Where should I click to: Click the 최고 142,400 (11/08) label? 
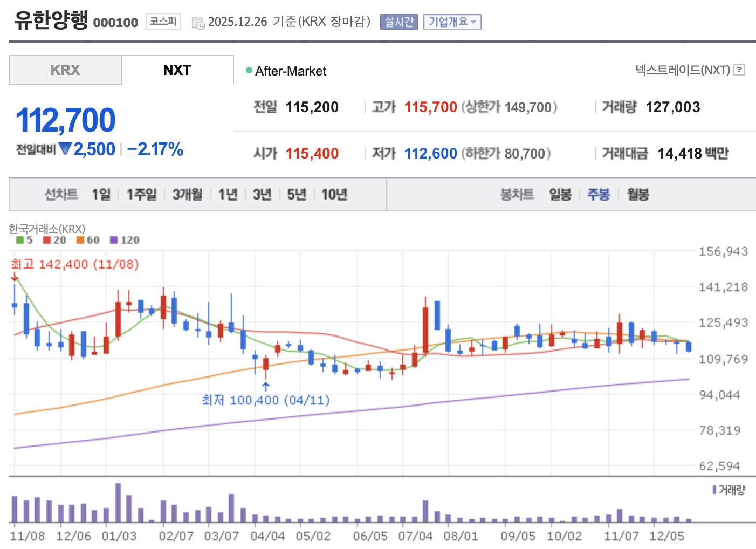(x=75, y=264)
